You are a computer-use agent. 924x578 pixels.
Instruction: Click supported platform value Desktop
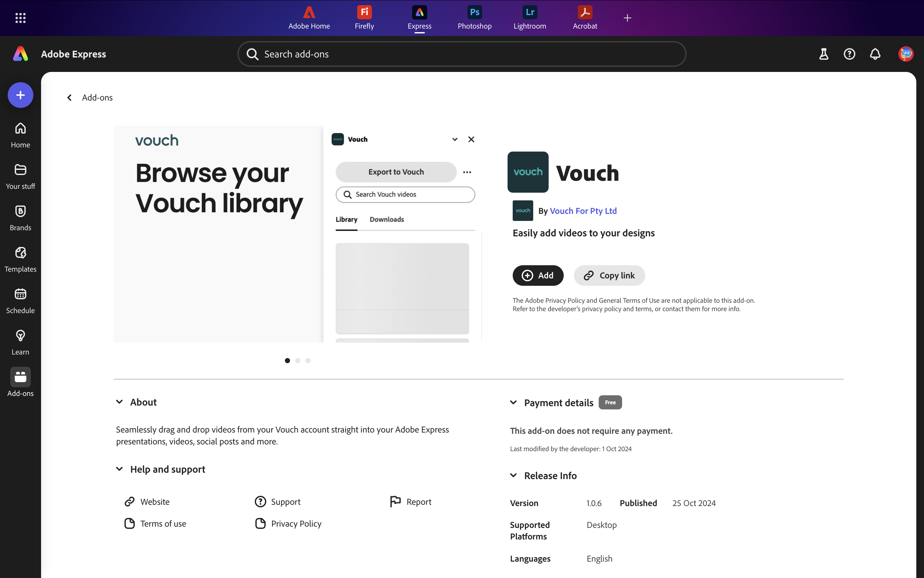[601, 525]
